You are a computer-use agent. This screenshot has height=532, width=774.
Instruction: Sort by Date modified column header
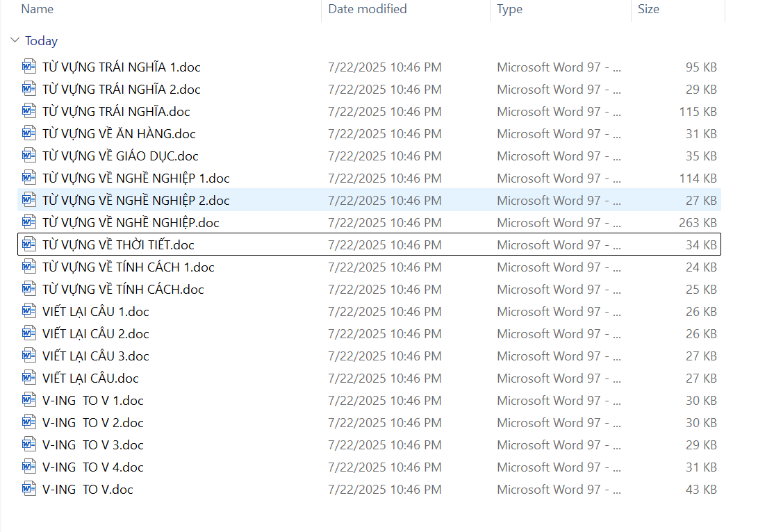tap(368, 9)
